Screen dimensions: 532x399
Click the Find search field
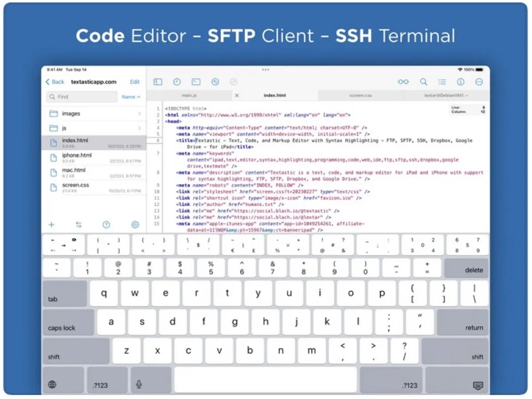(x=82, y=97)
